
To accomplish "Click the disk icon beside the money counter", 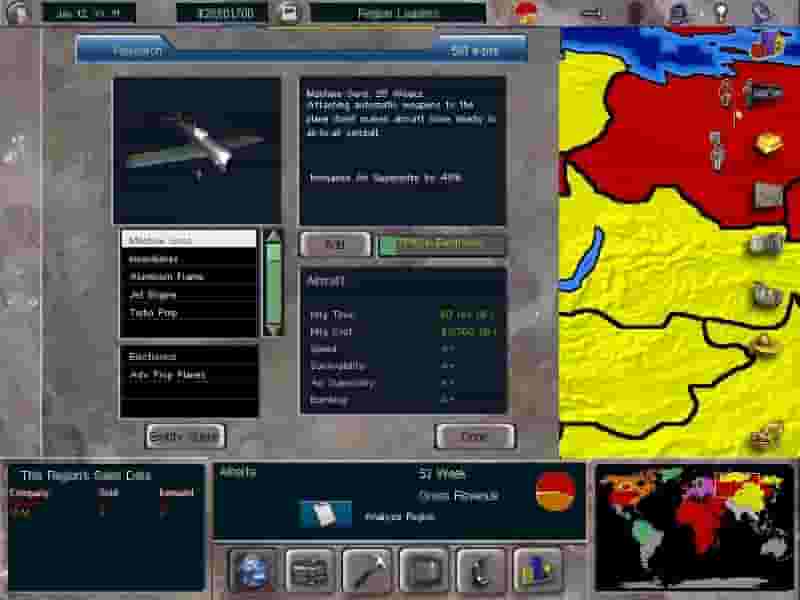I will tap(288, 10).
